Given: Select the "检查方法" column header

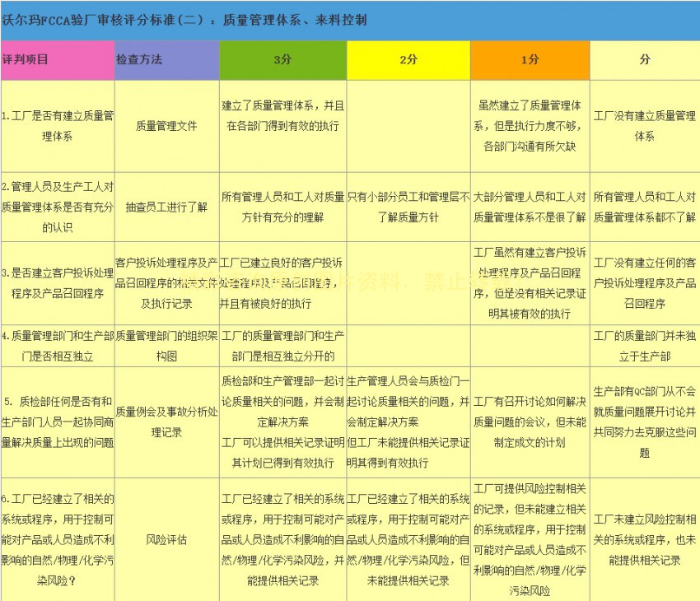Looking at the screenshot, I should (x=167, y=60).
